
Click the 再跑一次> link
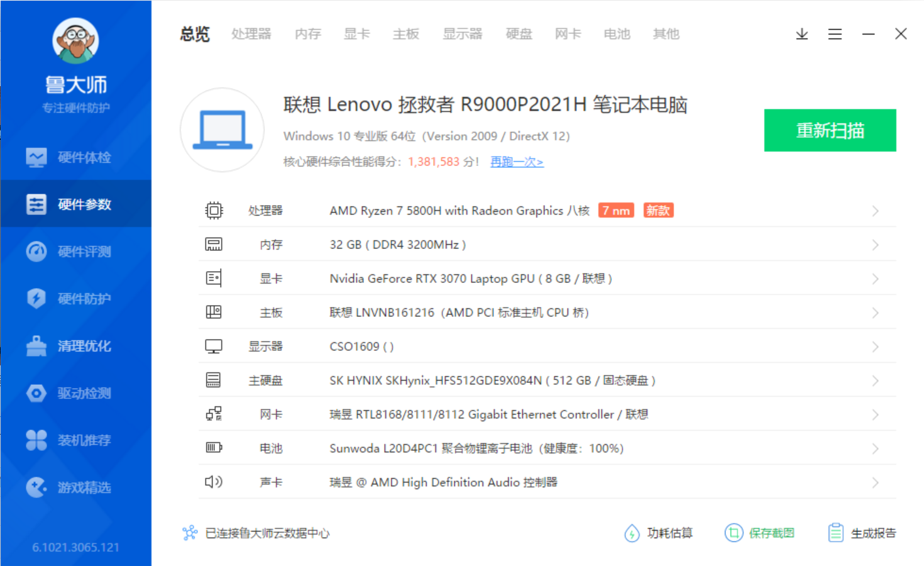click(517, 162)
